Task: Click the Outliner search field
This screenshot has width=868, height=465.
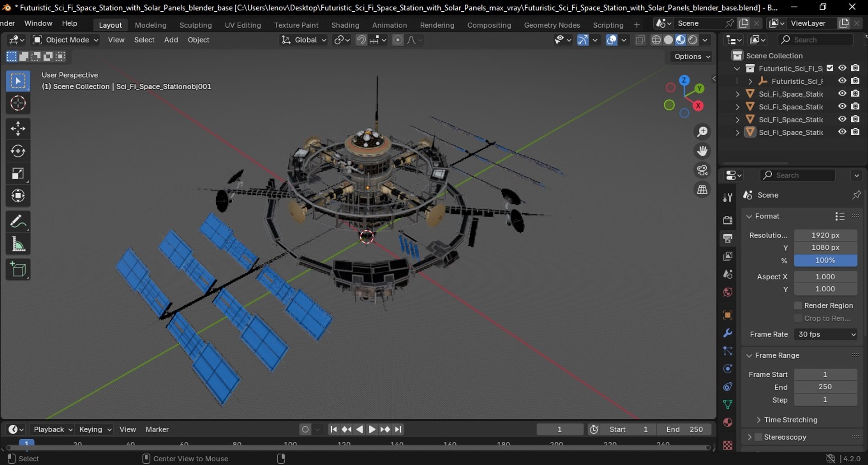Action: pyautogui.click(x=816, y=40)
